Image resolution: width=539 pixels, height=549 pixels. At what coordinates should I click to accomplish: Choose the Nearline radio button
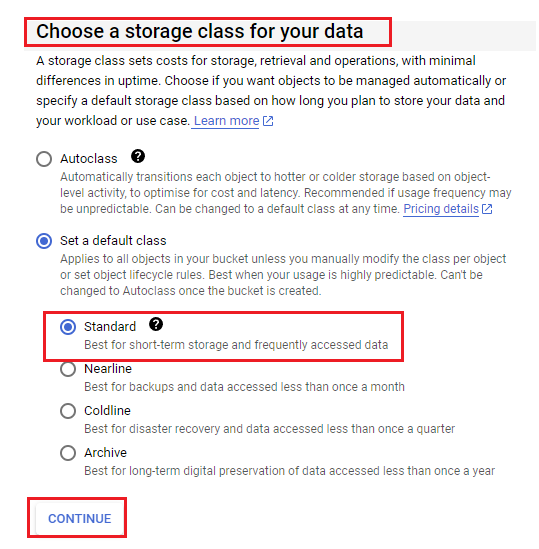click(x=68, y=369)
